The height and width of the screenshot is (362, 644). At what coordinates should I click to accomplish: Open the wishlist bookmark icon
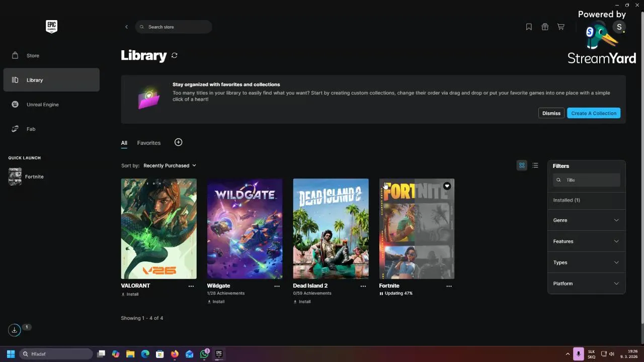coord(529,27)
